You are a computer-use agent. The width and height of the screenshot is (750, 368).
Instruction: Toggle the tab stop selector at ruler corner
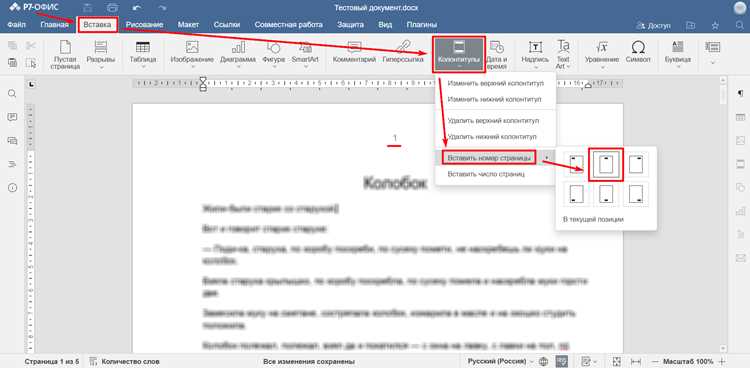(x=32, y=85)
